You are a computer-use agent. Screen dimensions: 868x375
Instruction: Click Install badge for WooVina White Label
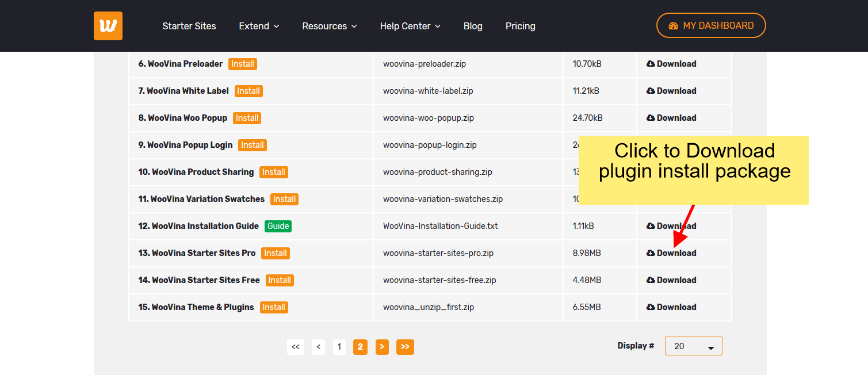tap(248, 91)
